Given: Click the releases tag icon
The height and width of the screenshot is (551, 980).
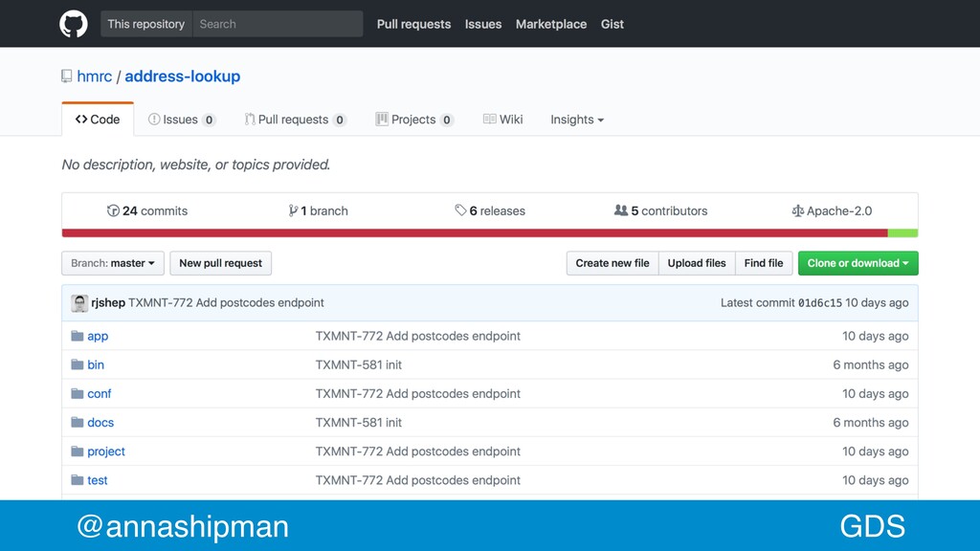Looking at the screenshot, I should point(460,210).
